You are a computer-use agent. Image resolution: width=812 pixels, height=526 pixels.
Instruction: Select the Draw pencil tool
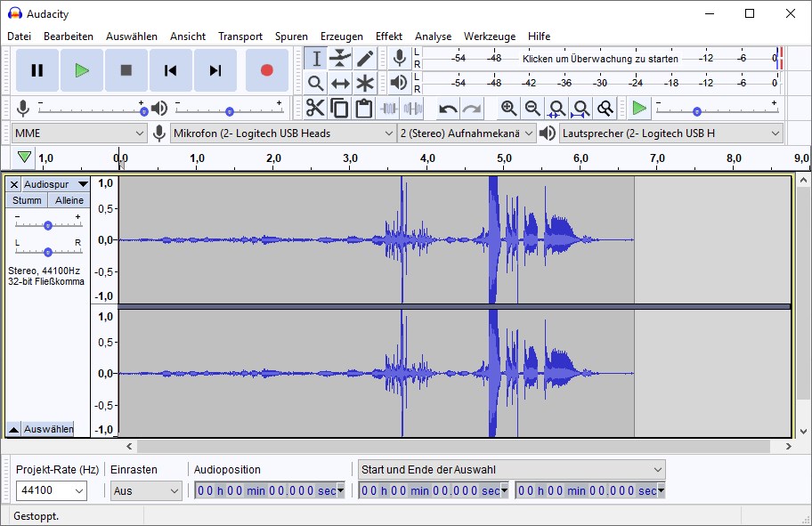[365, 59]
